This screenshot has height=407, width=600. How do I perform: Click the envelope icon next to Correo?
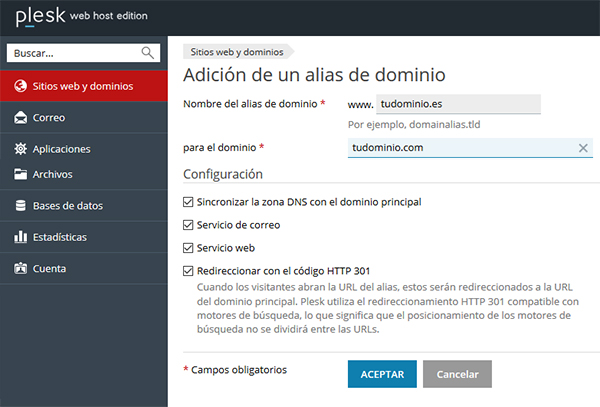point(21,117)
